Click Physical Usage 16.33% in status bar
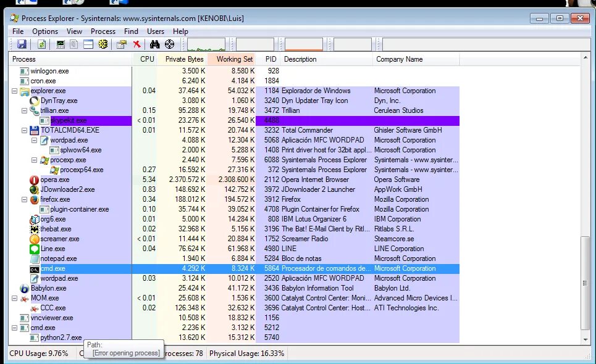The width and height of the screenshot is (596, 364). pos(246,354)
